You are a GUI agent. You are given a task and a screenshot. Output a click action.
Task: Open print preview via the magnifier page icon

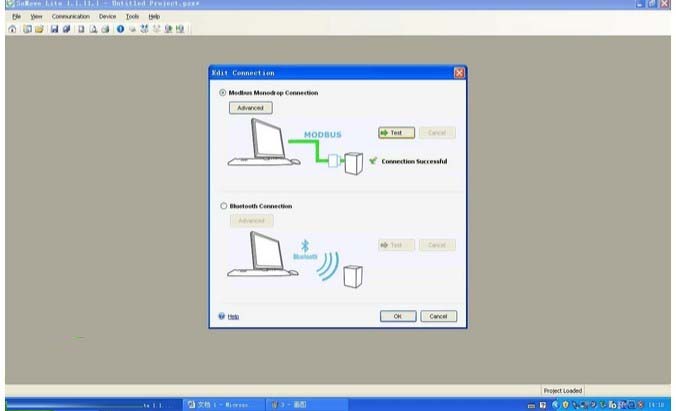(93, 29)
